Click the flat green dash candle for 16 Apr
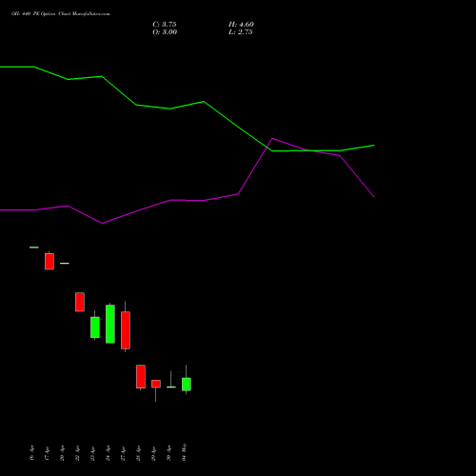 tap(34, 248)
